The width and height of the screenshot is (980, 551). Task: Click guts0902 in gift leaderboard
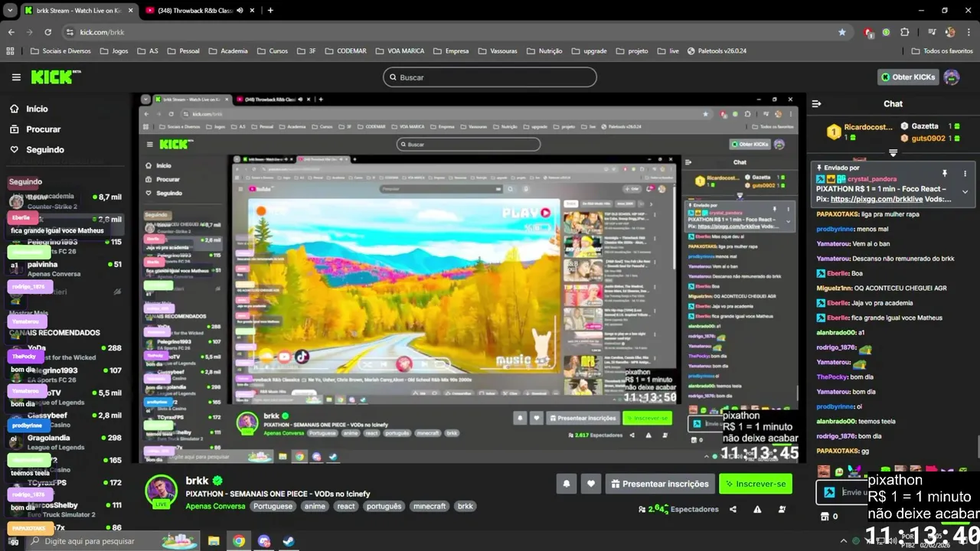[929, 139]
